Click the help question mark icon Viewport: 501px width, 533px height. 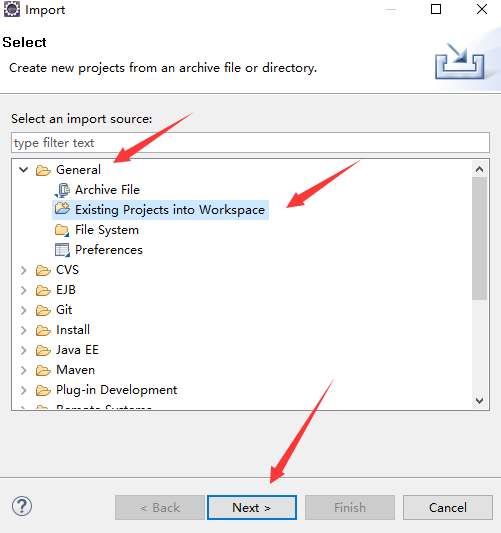click(x=22, y=506)
